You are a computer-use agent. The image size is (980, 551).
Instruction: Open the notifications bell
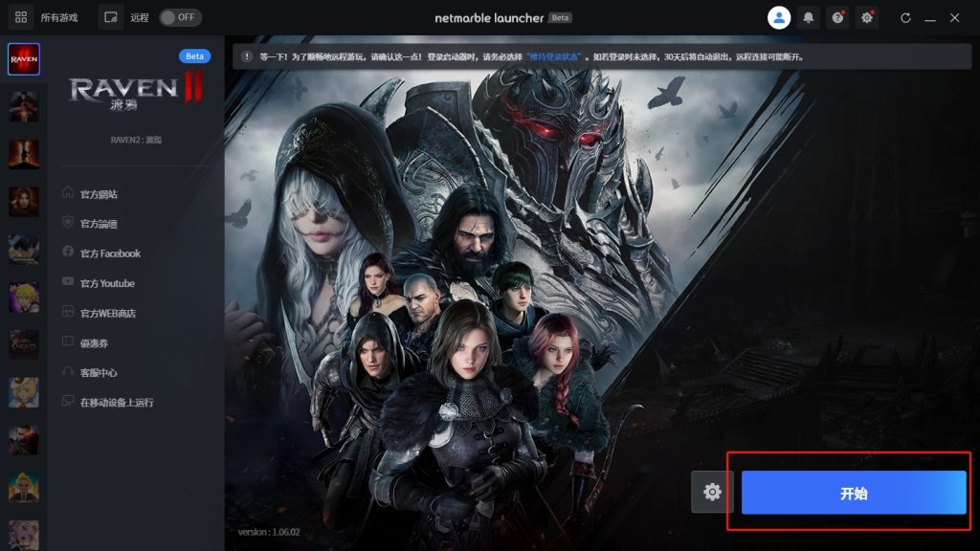tap(808, 17)
